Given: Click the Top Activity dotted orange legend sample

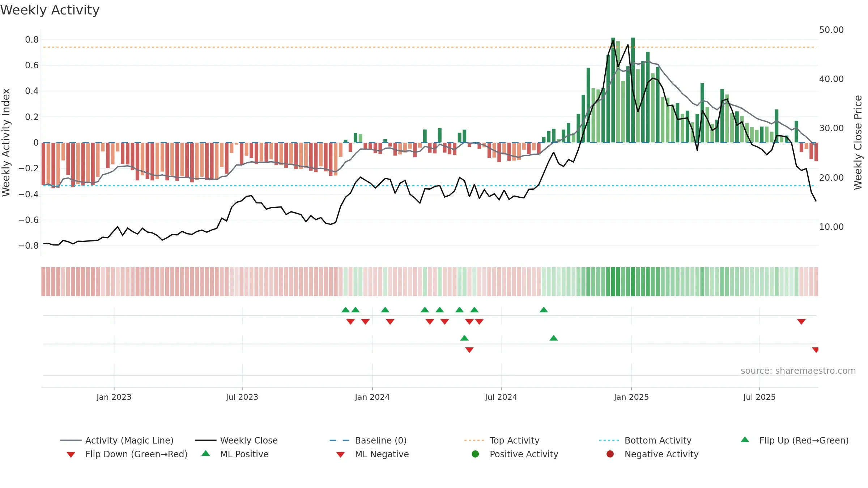Looking at the screenshot, I should pyautogui.click(x=474, y=440).
